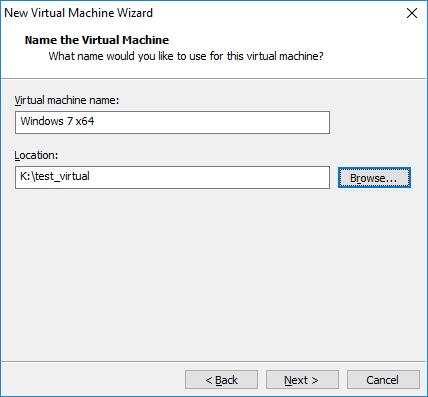The height and width of the screenshot is (397, 428).
Task: Cancel the virtual machine wizard
Action: pyautogui.click(x=383, y=380)
